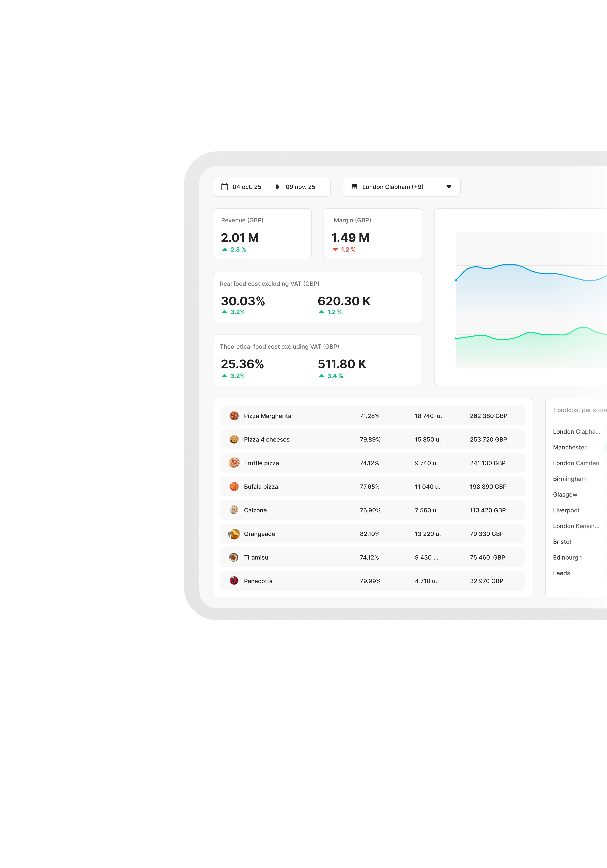Select London Clapha... in Foodcost per store
Image resolution: width=607 pixels, height=868 pixels.
tap(576, 432)
